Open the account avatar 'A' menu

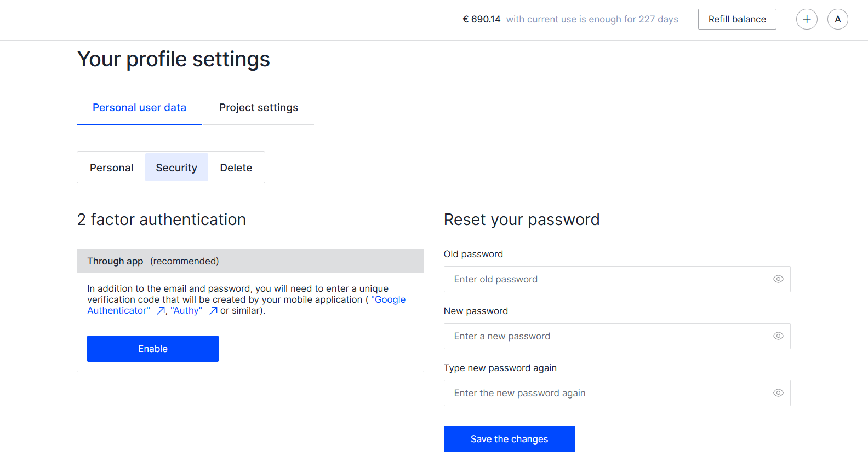[837, 19]
